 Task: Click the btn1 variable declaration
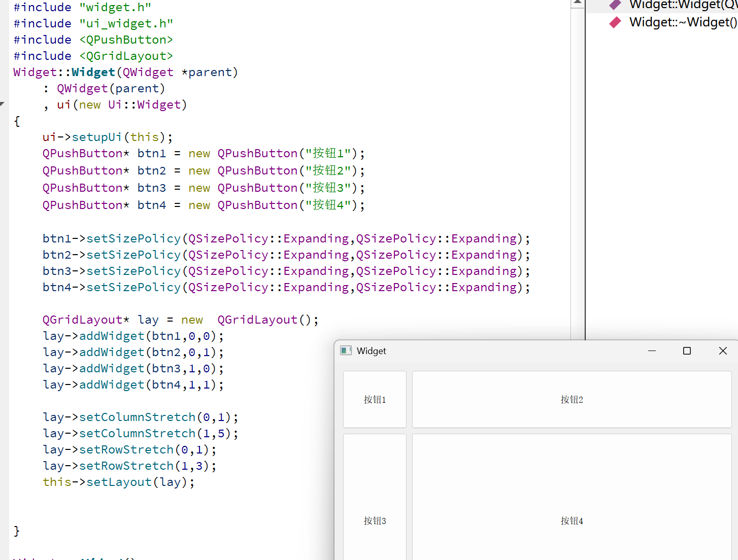[x=152, y=153]
